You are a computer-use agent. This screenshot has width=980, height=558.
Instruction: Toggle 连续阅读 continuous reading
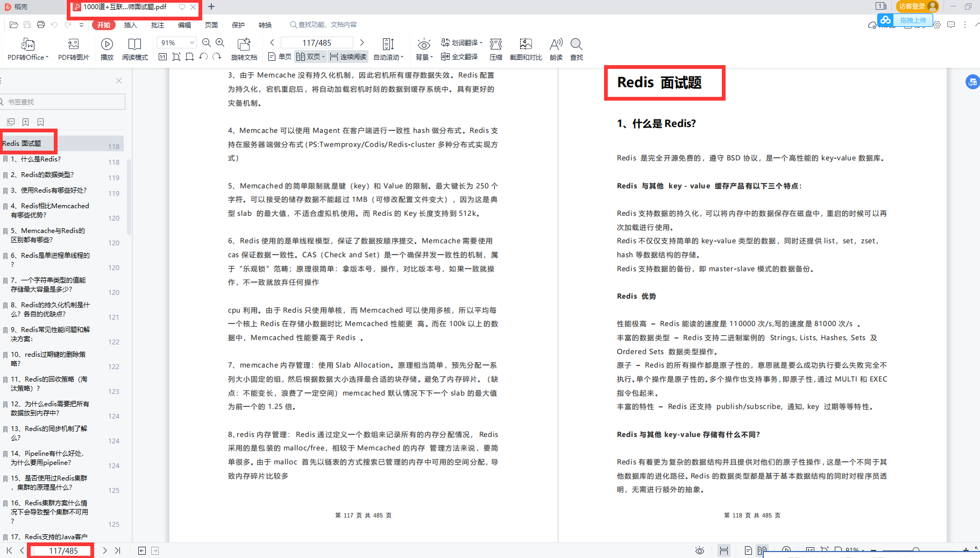[348, 56]
